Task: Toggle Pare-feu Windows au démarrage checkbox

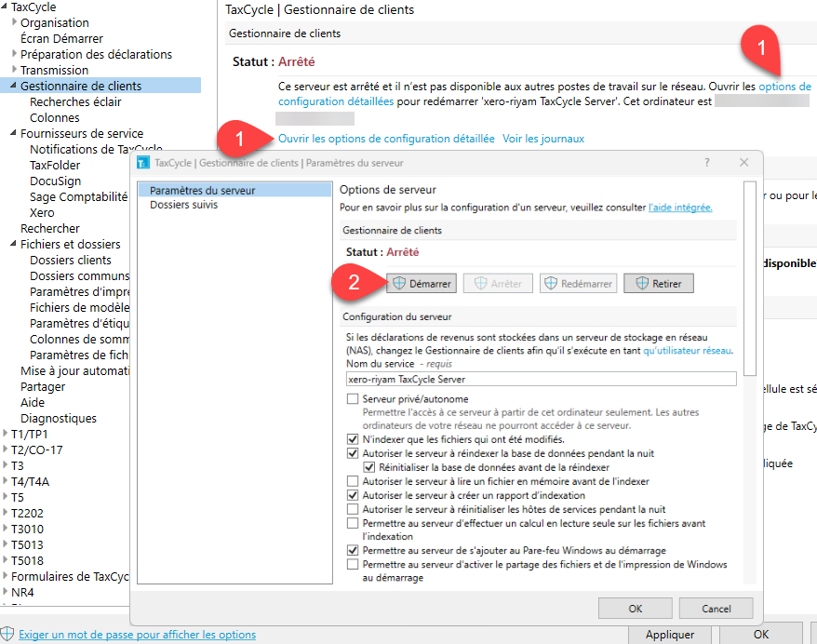Action: coord(353,550)
